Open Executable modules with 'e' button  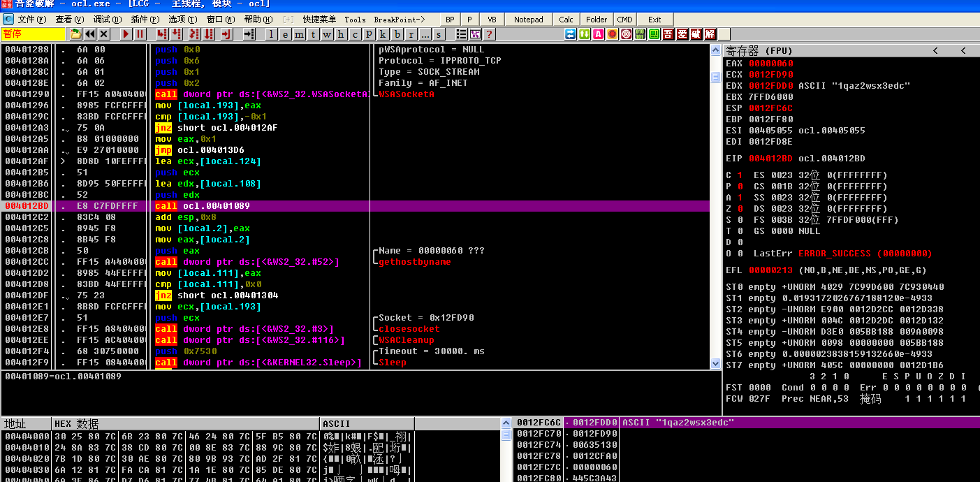coord(285,34)
